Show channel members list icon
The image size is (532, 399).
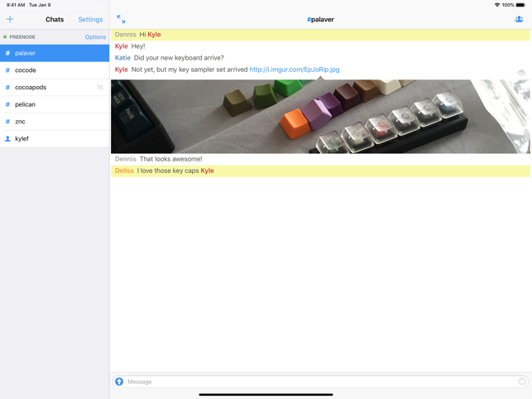pyautogui.click(x=519, y=19)
